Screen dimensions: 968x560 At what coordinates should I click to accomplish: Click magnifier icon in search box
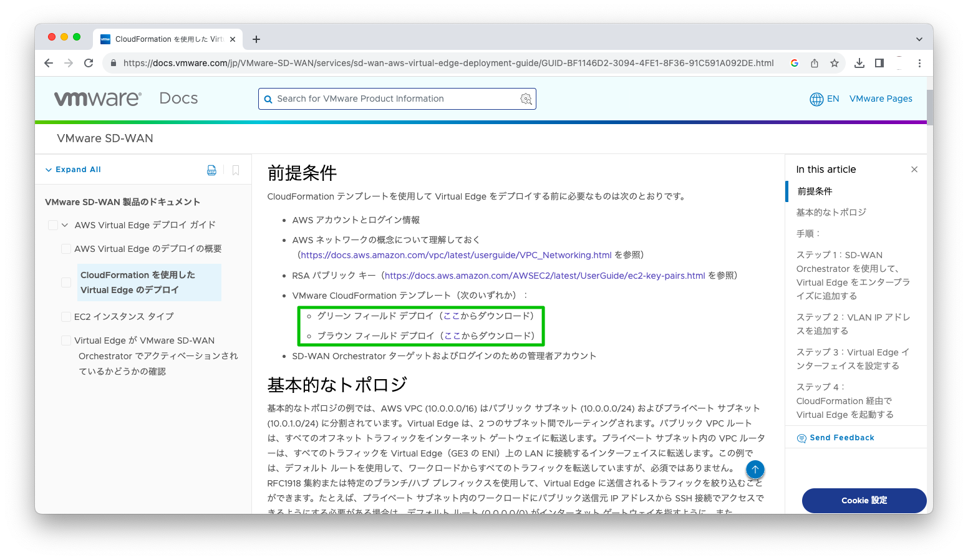coord(268,99)
